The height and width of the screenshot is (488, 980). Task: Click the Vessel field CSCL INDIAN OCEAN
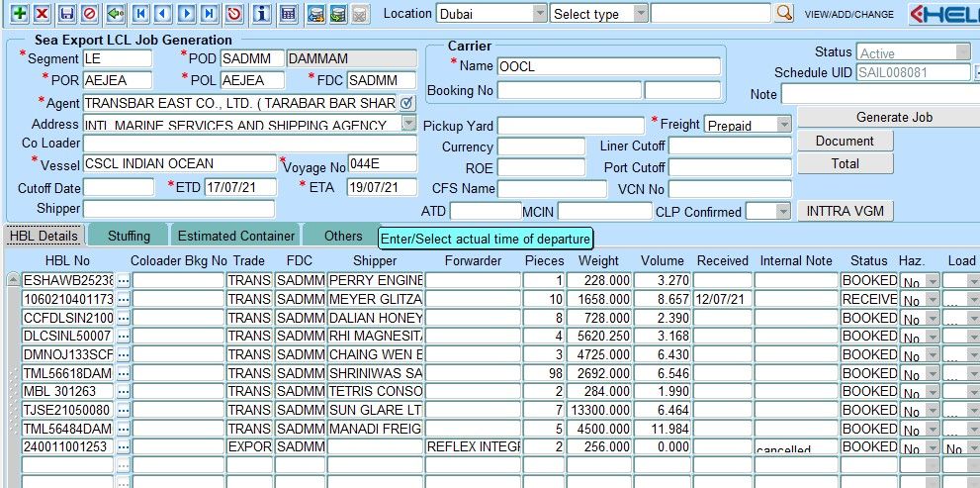[179, 163]
